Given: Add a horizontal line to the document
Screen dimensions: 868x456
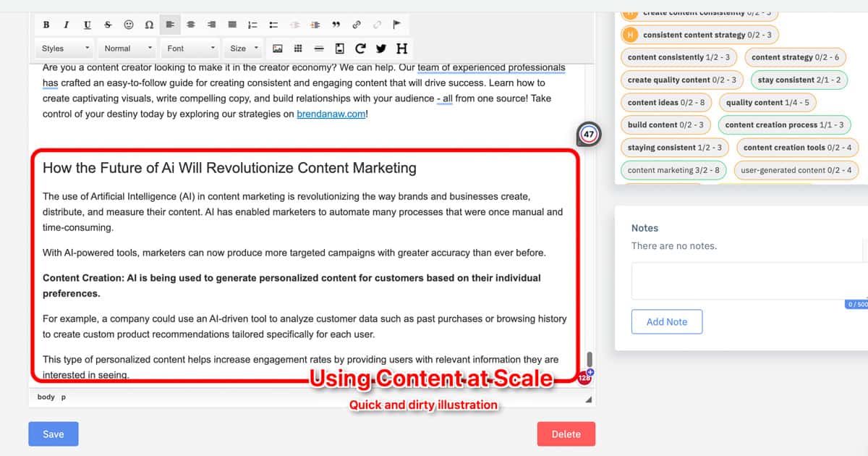Looking at the screenshot, I should [318, 48].
